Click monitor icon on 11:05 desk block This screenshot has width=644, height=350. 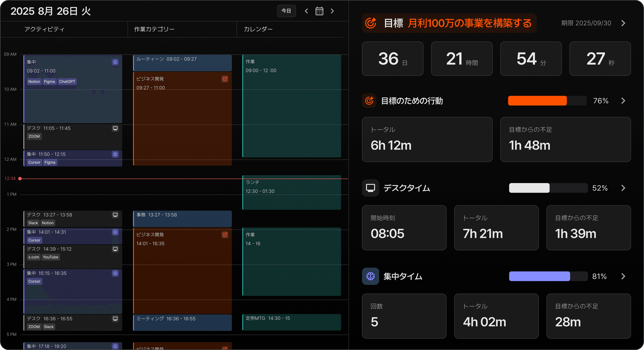tap(115, 128)
